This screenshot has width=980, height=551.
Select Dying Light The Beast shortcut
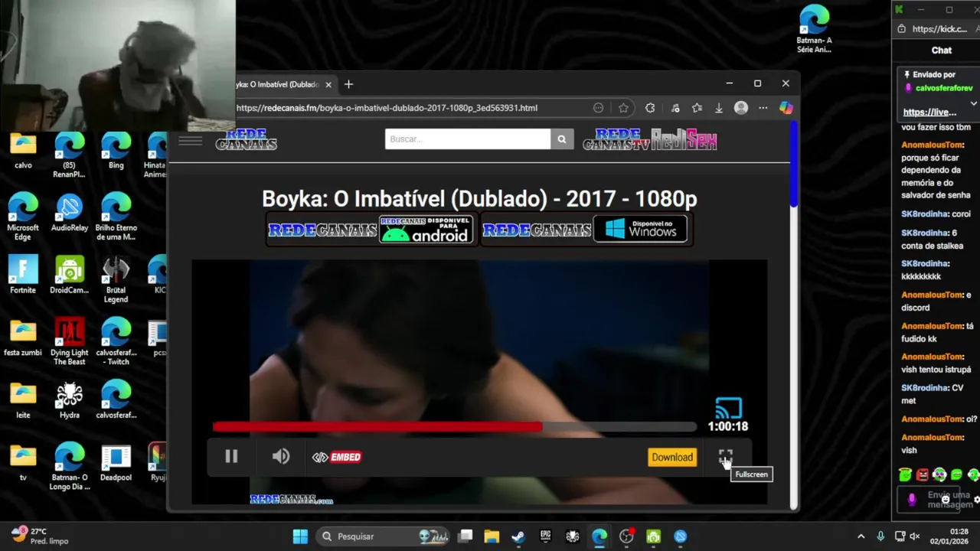[x=70, y=341]
